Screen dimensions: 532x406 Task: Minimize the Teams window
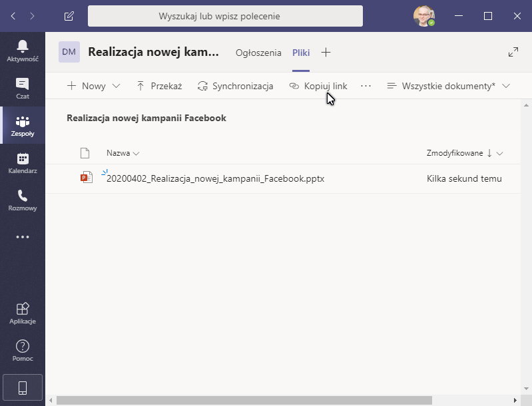[x=459, y=16]
